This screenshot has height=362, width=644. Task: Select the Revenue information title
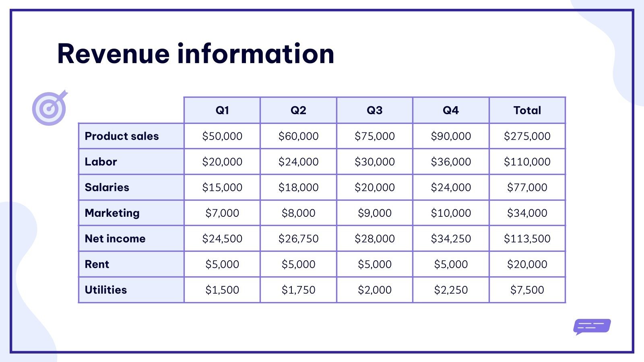(x=196, y=54)
